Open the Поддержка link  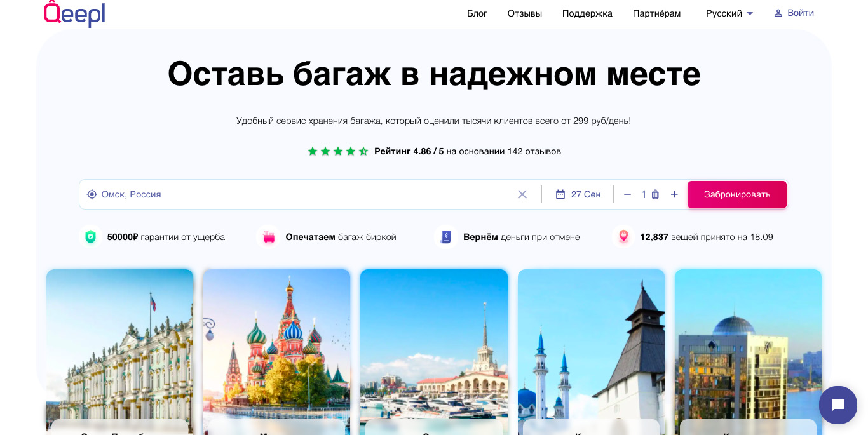pyautogui.click(x=587, y=13)
